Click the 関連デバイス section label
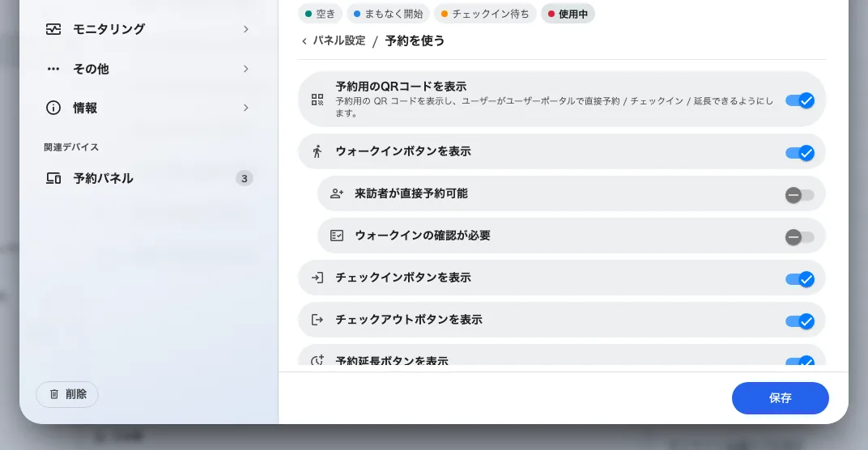The width and height of the screenshot is (868, 450). click(x=71, y=147)
